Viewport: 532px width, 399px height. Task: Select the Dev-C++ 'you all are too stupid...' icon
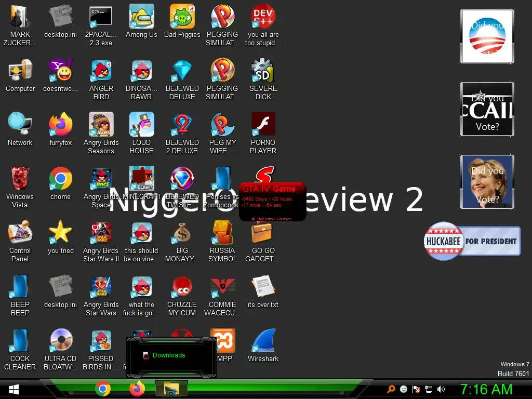tap(263, 25)
